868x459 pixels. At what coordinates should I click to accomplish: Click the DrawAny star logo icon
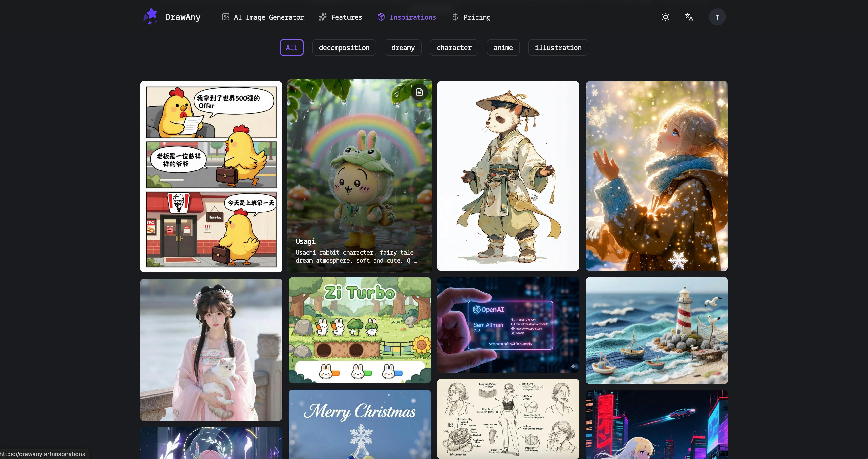click(150, 17)
